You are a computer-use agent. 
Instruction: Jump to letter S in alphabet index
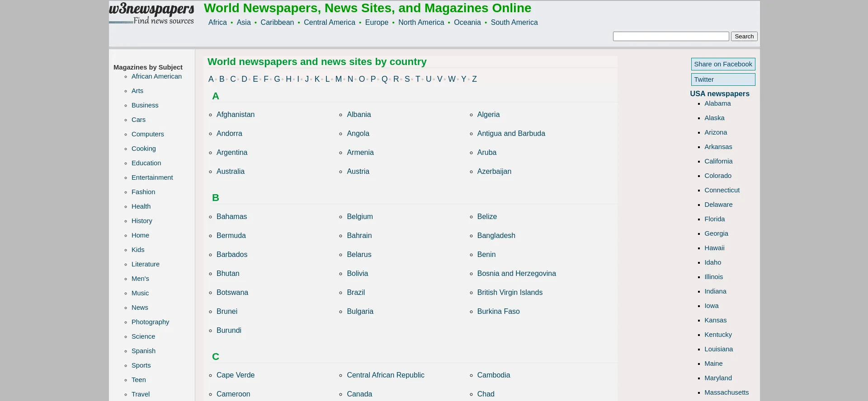point(407,79)
